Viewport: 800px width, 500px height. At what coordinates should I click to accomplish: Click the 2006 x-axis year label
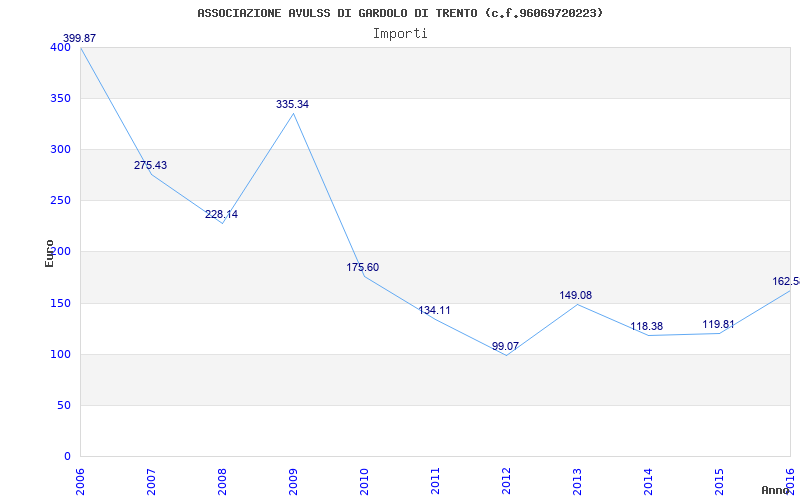(x=81, y=481)
